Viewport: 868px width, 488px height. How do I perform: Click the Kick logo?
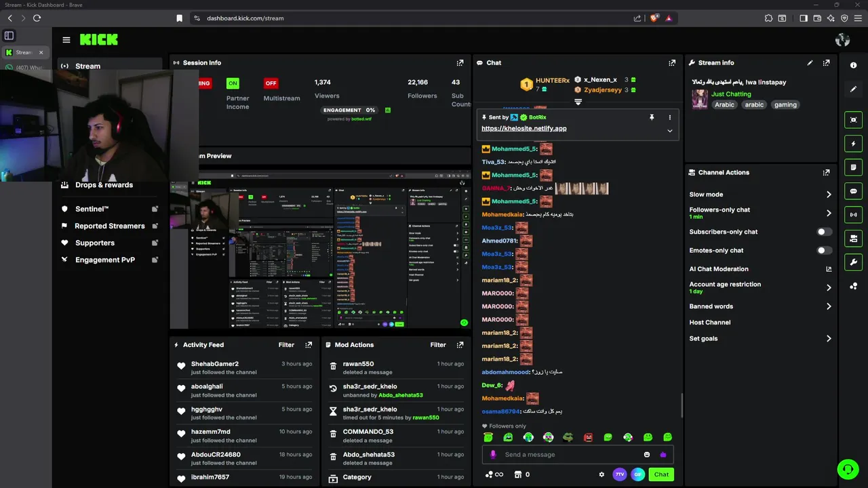[99, 39]
